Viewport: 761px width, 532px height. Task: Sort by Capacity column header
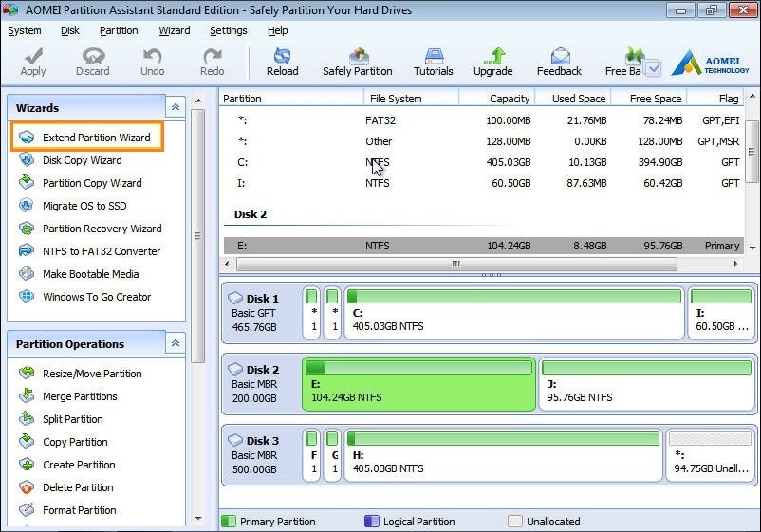click(x=496, y=99)
